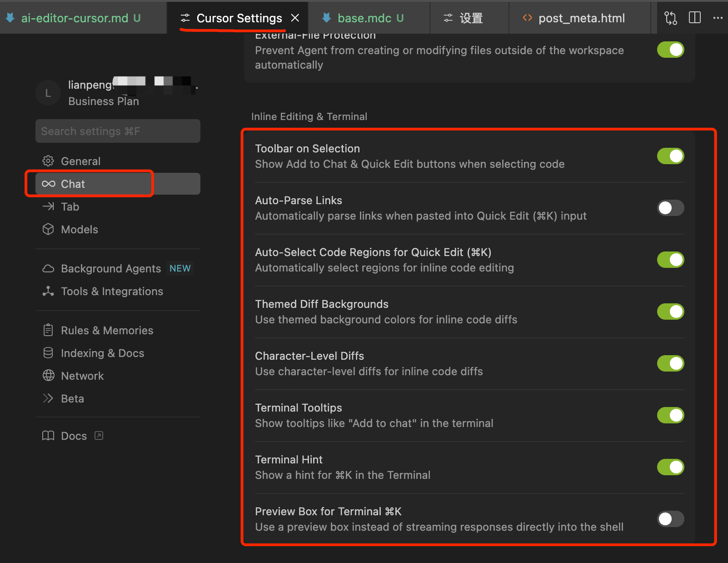Click the Beta chevrons icon
Image resolution: width=728 pixels, height=563 pixels.
[48, 398]
